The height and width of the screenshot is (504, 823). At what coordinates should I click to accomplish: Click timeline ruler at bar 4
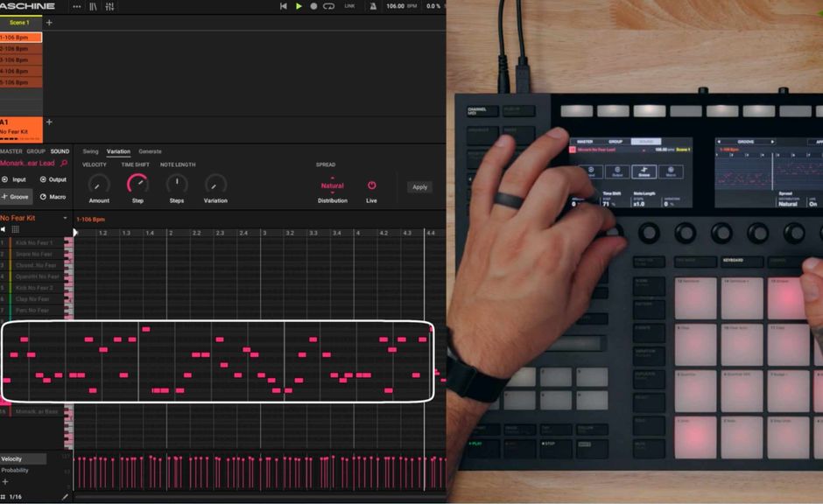tap(358, 233)
